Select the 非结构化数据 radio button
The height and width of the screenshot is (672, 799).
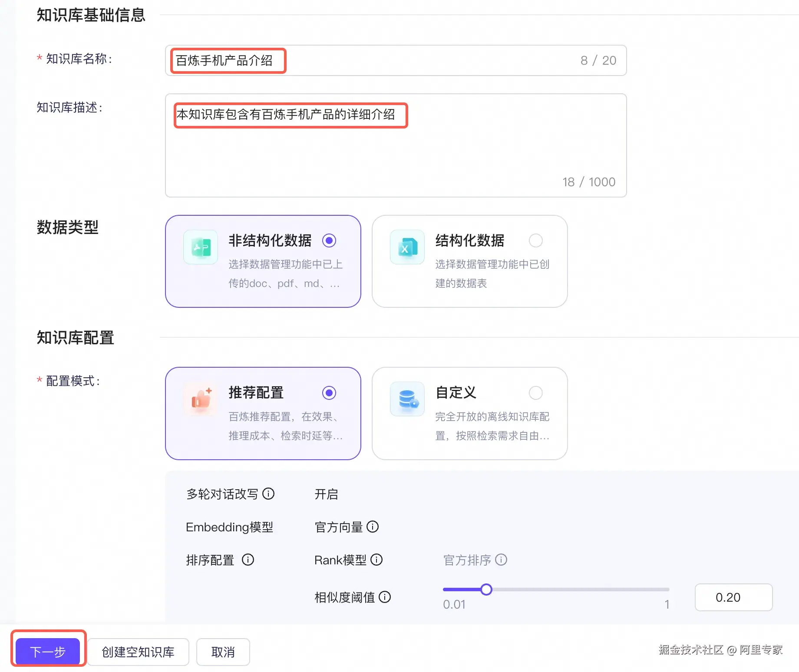329,240
